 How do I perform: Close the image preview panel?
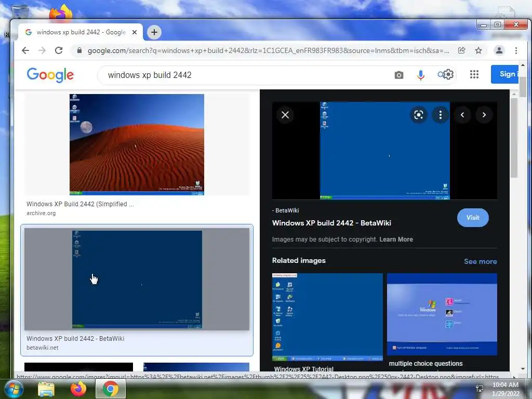coord(285,115)
